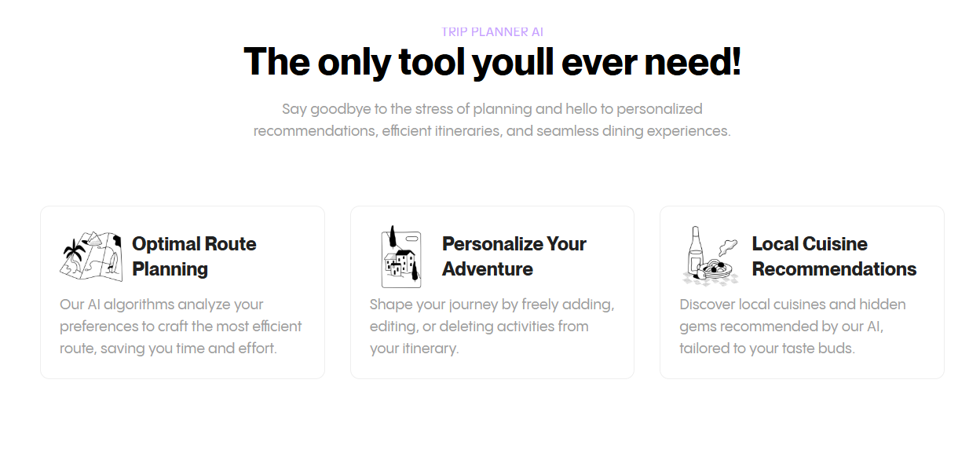Viewport: 980px width, 460px height.
Task: Select the villa house illustration icon
Action: pyautogui.click(x=401, y=257)
